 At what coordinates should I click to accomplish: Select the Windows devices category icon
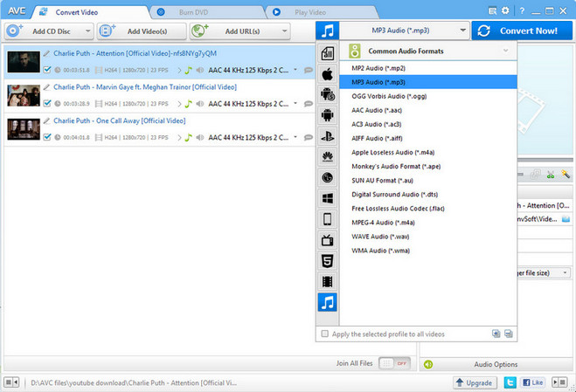pos(327,198)
